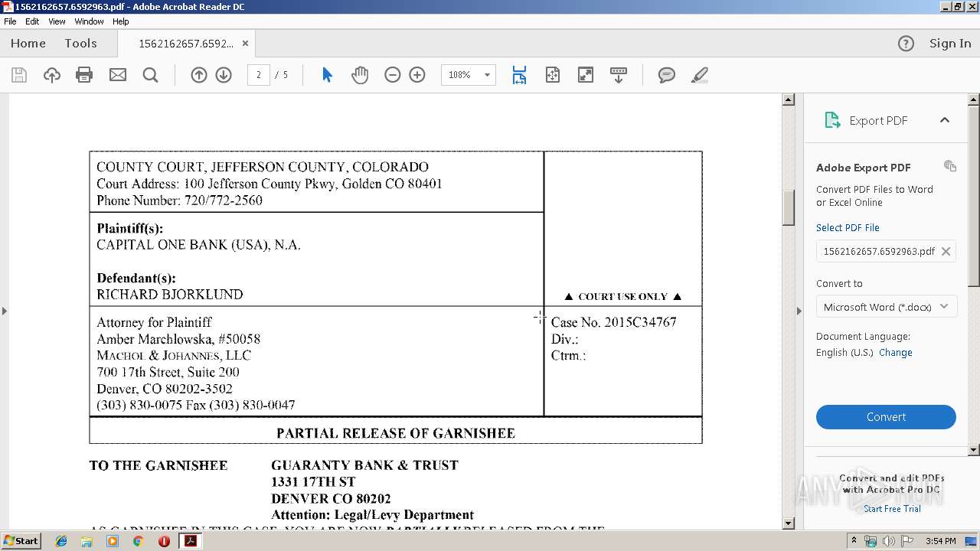The image size is (980, 551).
Task: Zoom out with minus button
Action: 393,75
